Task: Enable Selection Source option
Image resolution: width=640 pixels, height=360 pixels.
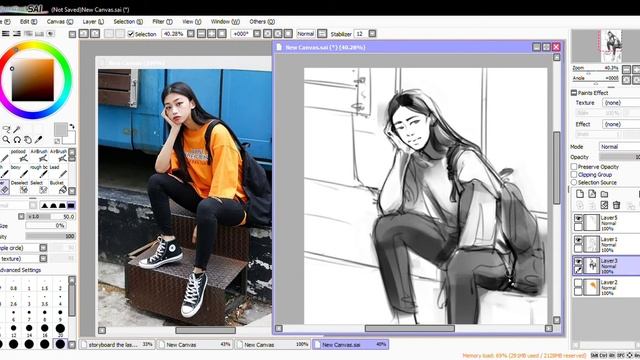Action: point(574,182)
